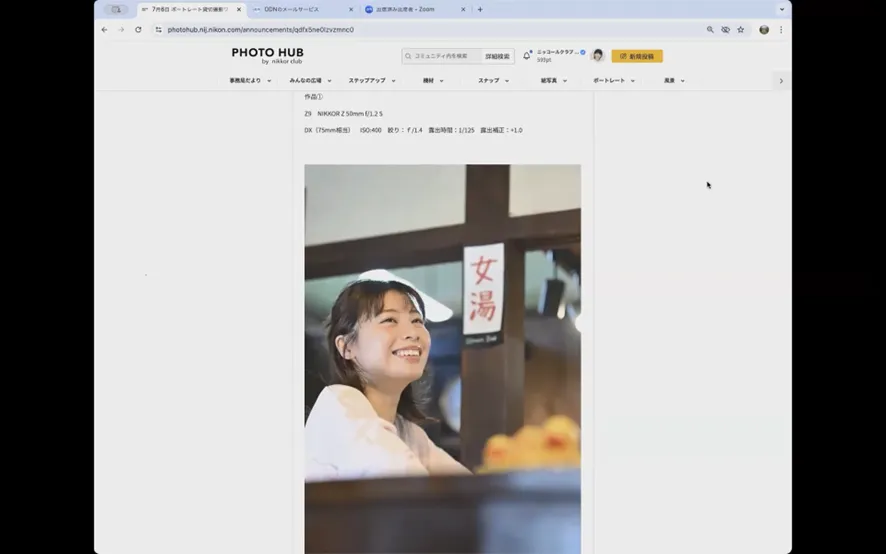Viewport: 886px width, 554px height.
Task: Expand the ステップアップ dropdown menu
Action: tap(372, 81)
